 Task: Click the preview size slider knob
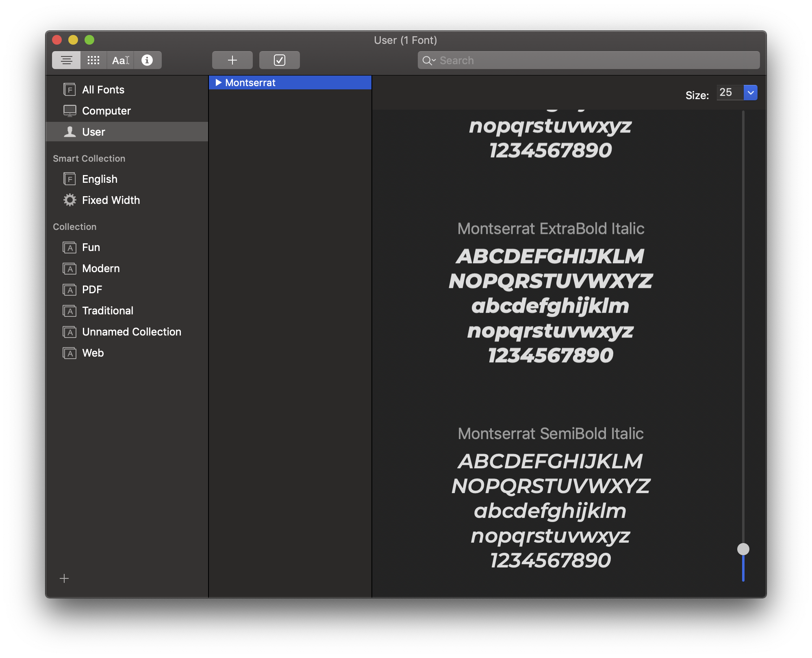tap(743, 549)
